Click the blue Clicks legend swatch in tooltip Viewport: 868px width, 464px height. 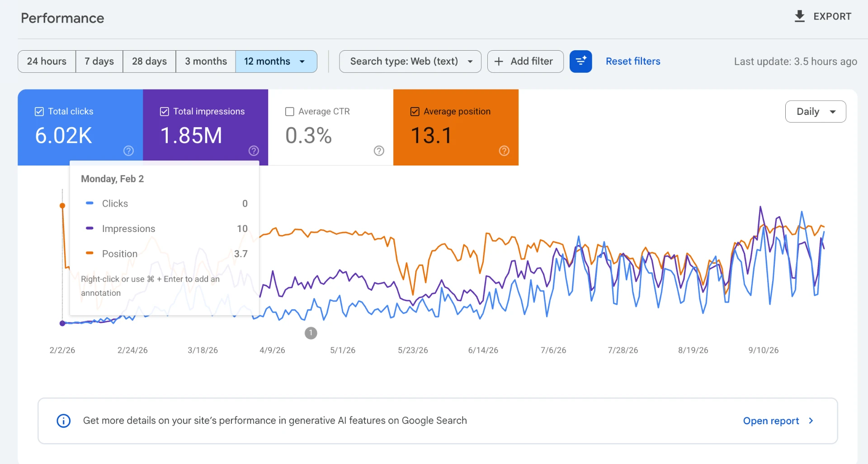click(x=90, y=203)
